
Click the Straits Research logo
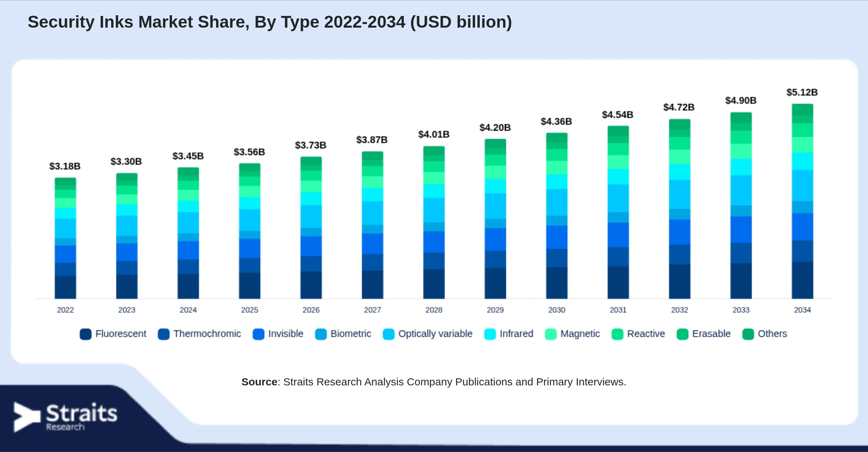pyautogui.click(x=66, y=417)
